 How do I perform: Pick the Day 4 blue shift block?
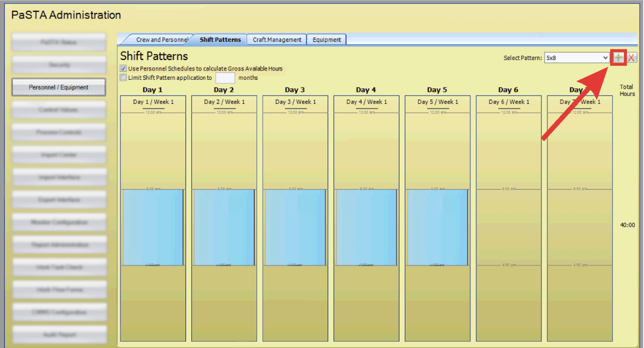[x=366, y=227]
